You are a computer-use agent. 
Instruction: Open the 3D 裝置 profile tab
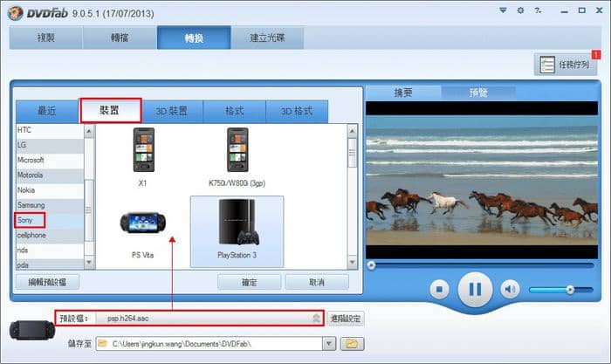(172, 111)
